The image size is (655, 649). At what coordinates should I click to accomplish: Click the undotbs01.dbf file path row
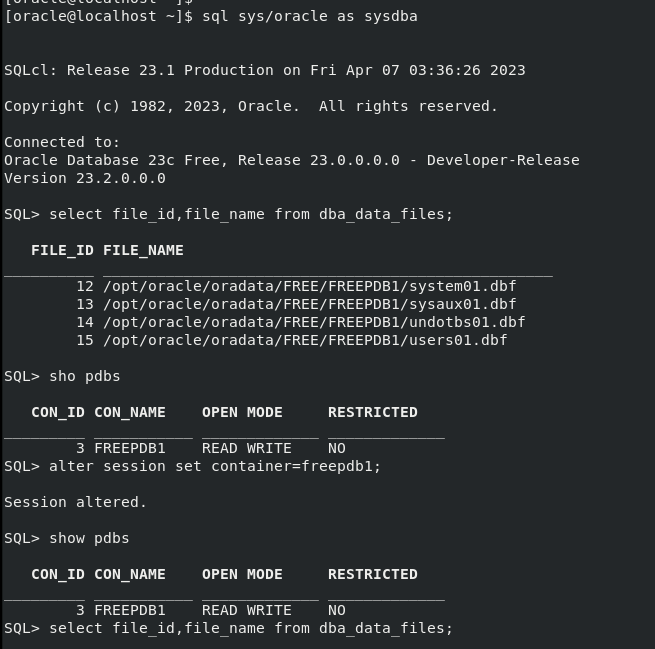tap(301, 322)
